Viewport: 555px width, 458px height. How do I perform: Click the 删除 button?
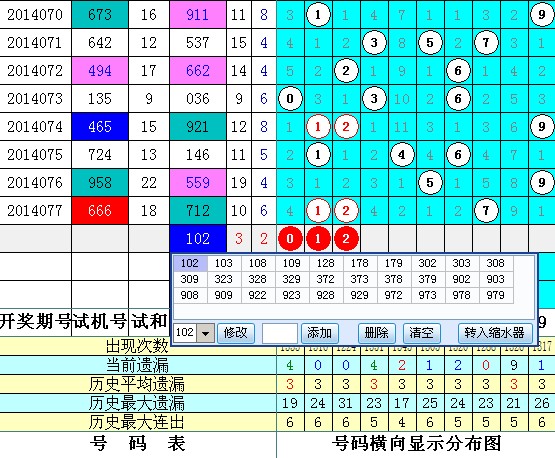click(x=376, y=333)
